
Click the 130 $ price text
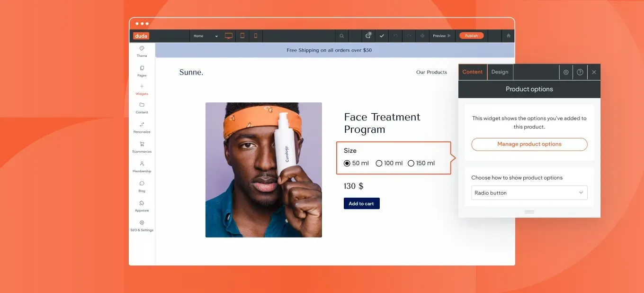tap(354, 186)
